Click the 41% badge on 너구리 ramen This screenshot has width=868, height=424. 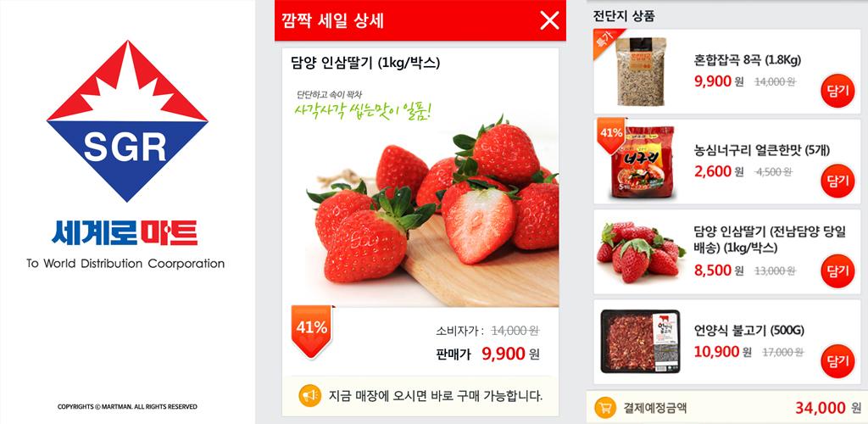pos(610,137)
